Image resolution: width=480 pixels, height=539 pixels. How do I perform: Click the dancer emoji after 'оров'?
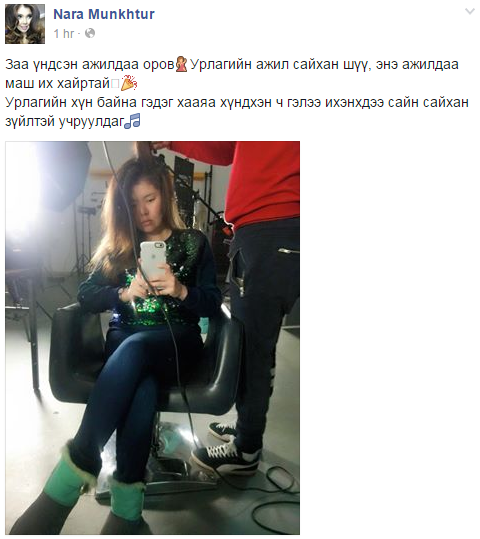(x=181, y=64)
